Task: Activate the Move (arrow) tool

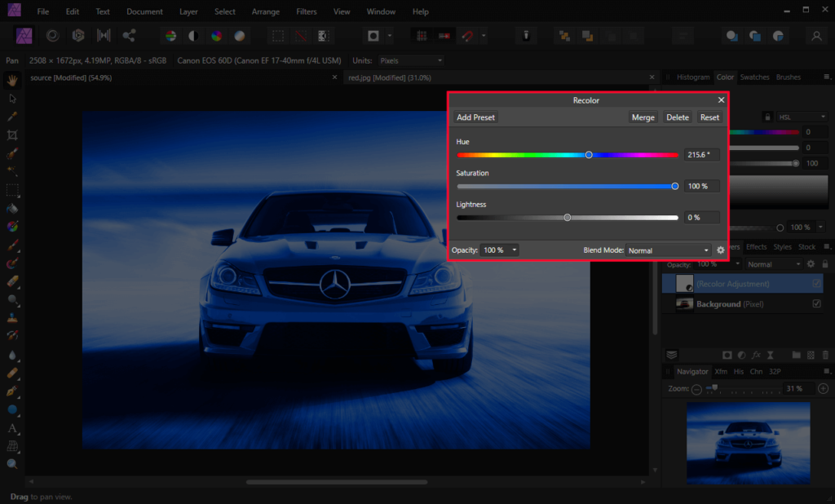Action: coord(12,98)
